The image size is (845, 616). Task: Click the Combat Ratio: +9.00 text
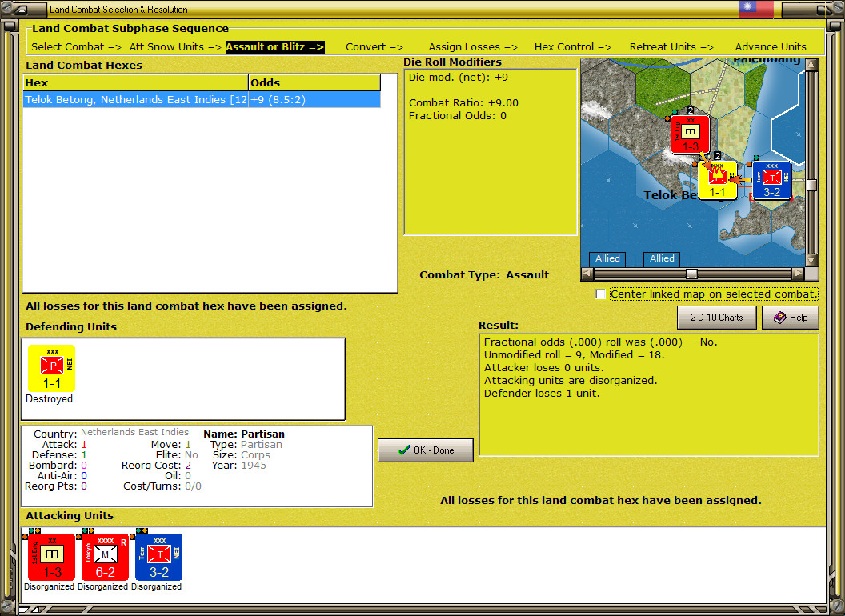pos(463,103)
